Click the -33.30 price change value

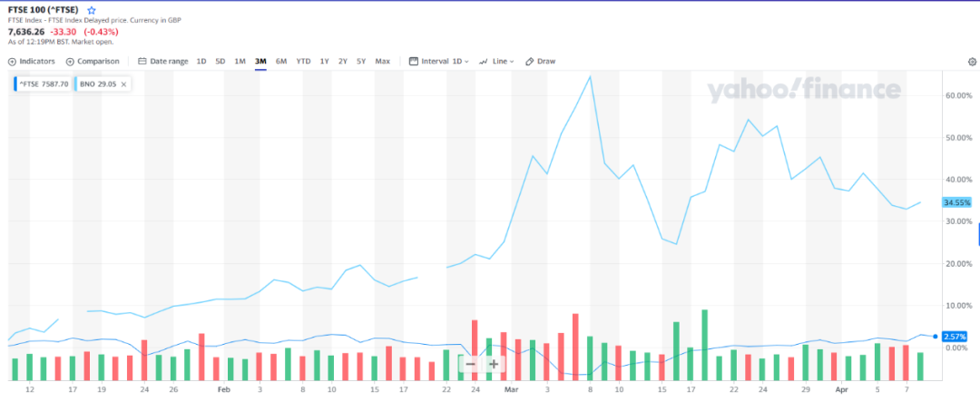pyautogui.click(x=64, y=31)
